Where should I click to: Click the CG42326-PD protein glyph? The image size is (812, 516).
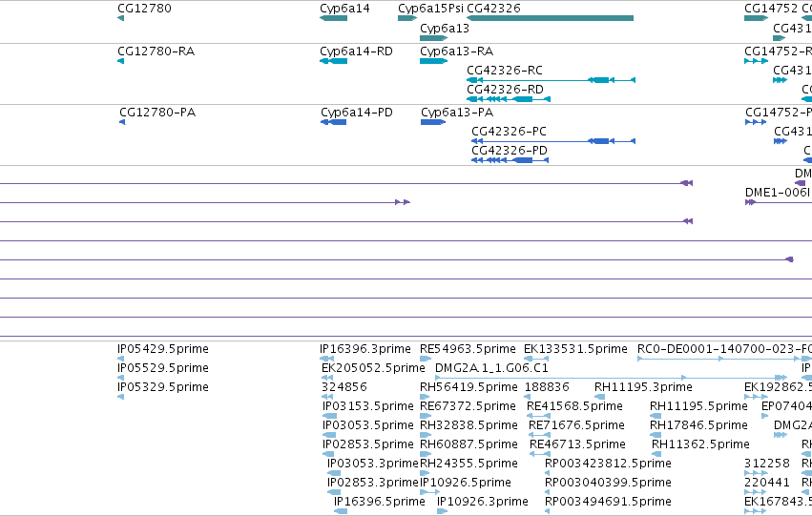pos(510,160)
